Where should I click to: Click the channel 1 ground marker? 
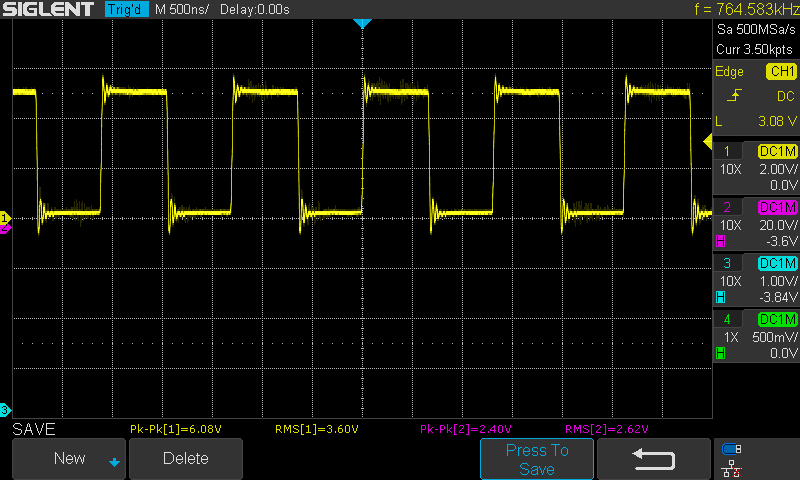pos(5,218)
